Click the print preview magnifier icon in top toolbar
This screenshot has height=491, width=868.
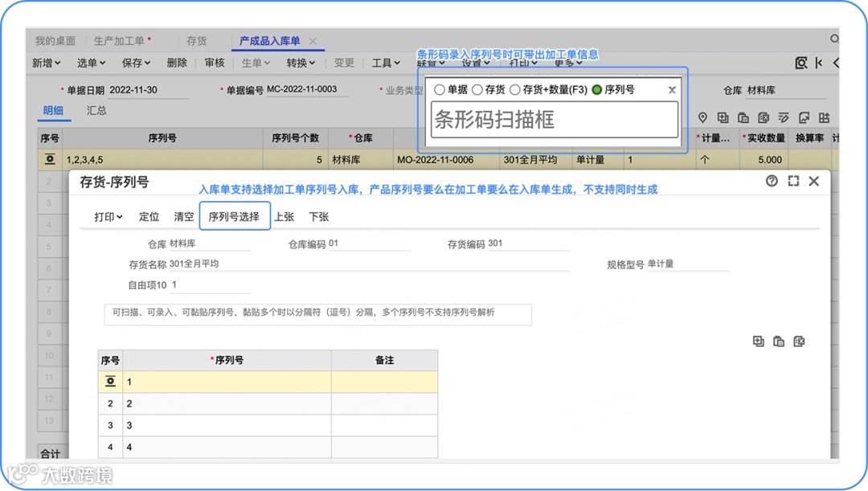pyautogui.click(x=800, y=63)
